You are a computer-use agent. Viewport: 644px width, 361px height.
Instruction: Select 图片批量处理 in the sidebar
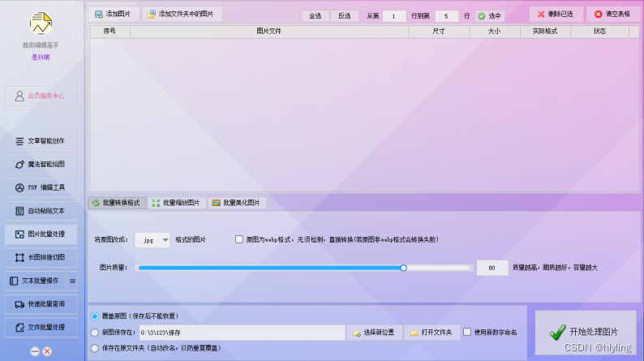point(41,234)
